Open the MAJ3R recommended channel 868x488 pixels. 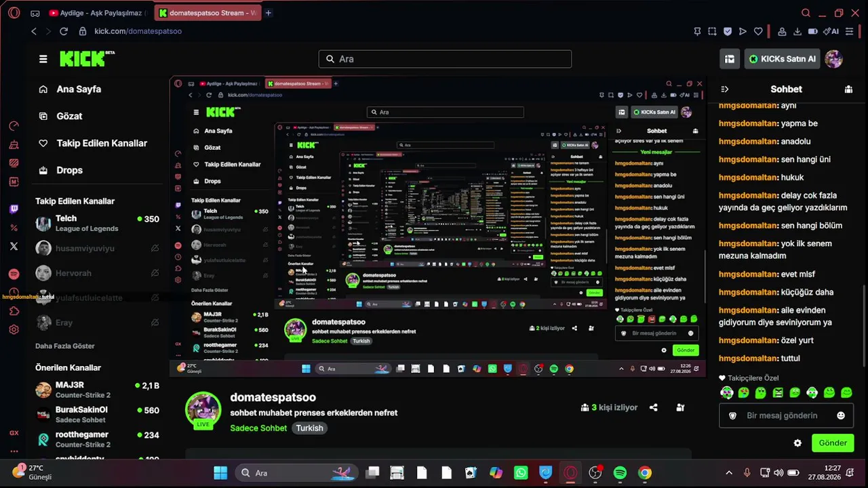98,390
